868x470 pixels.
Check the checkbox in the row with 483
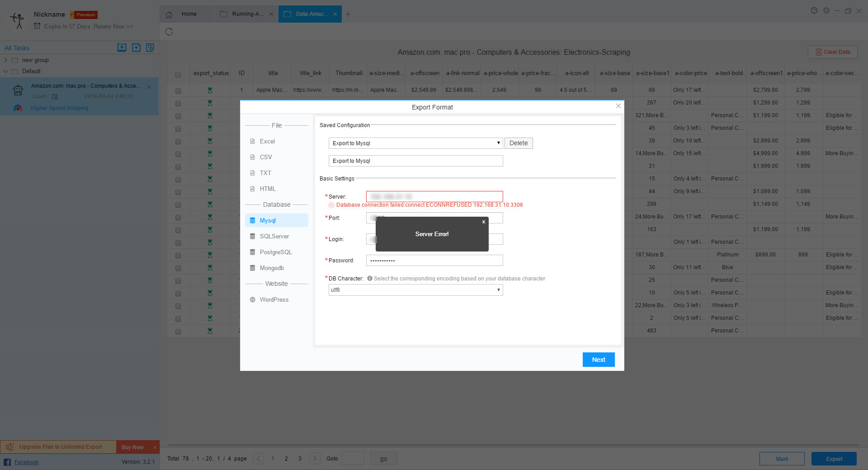178,332
